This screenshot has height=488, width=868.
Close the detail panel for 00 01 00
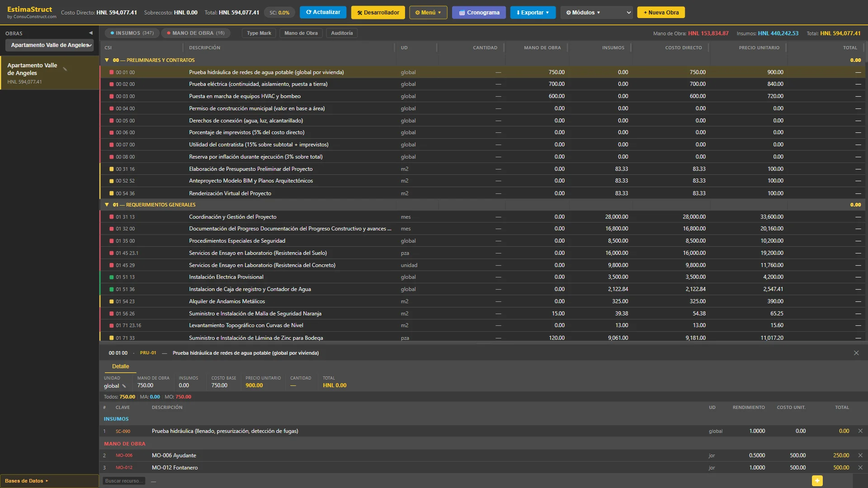[x=856, y=353]
